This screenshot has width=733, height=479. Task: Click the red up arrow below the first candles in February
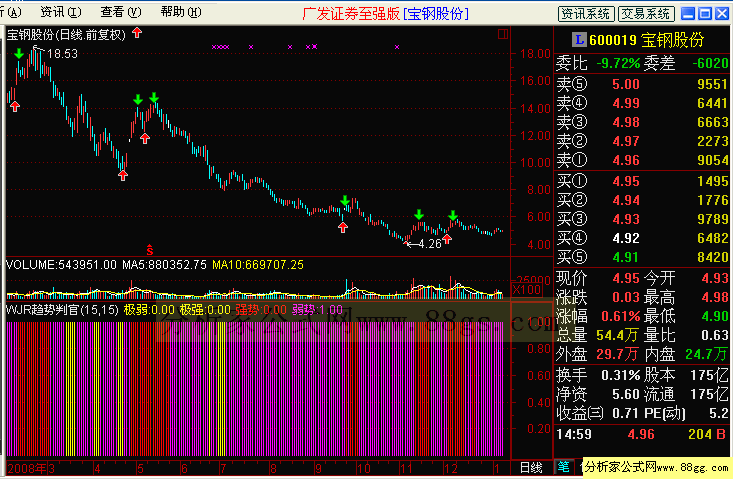[x=15, y=107]
